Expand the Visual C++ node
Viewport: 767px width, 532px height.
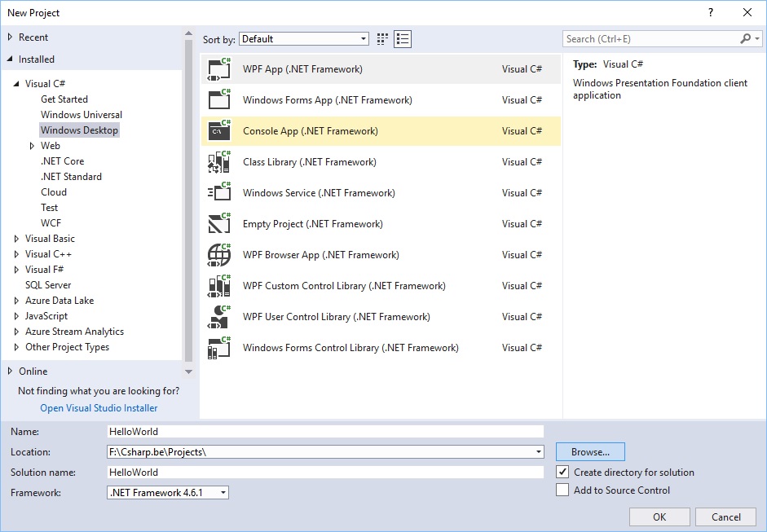click(x=16, y=254)
